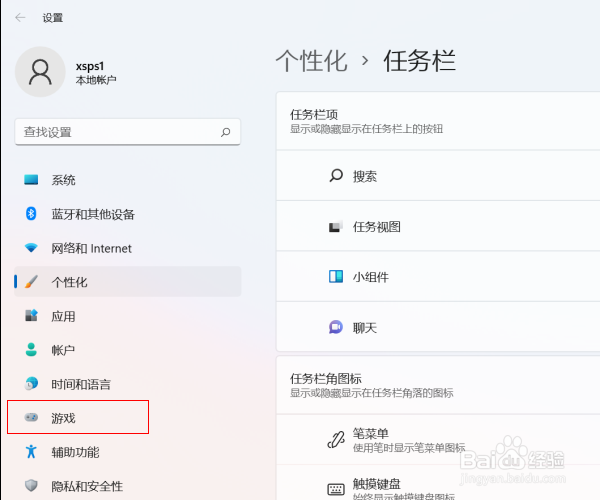Select the 任务视图 taskbar item row
This screenshot has width=600, height=500.
point(438,226)
